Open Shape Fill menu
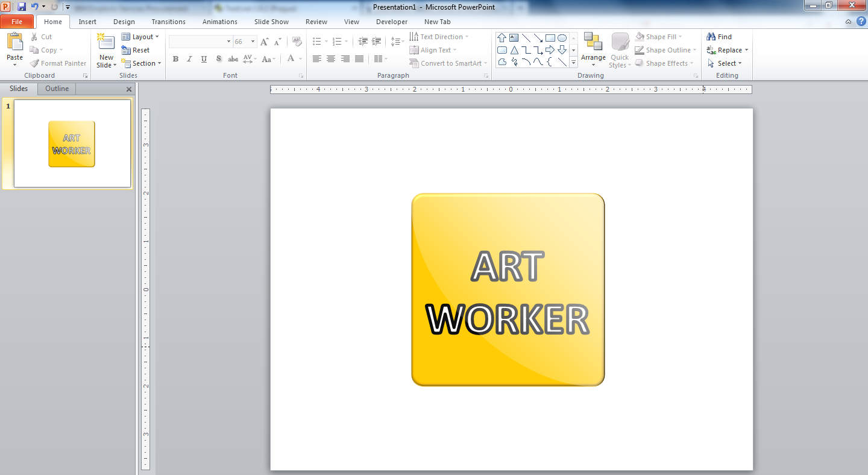The width and height of the screenshot is (868, 475). pos(659,37)
